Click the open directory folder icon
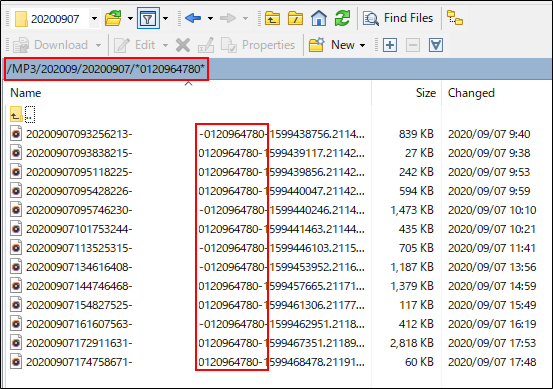The image size is (553, 389). (x=113, y=18)
